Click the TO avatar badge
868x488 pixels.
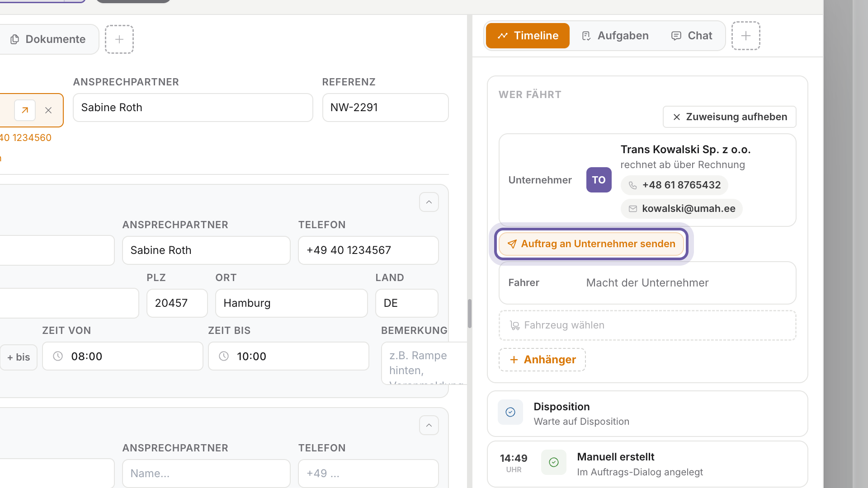click(599, 180)
